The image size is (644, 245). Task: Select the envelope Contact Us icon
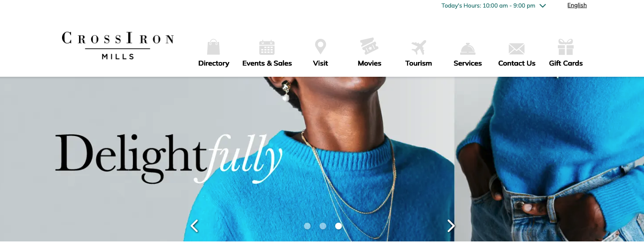(x=517, y=49)
